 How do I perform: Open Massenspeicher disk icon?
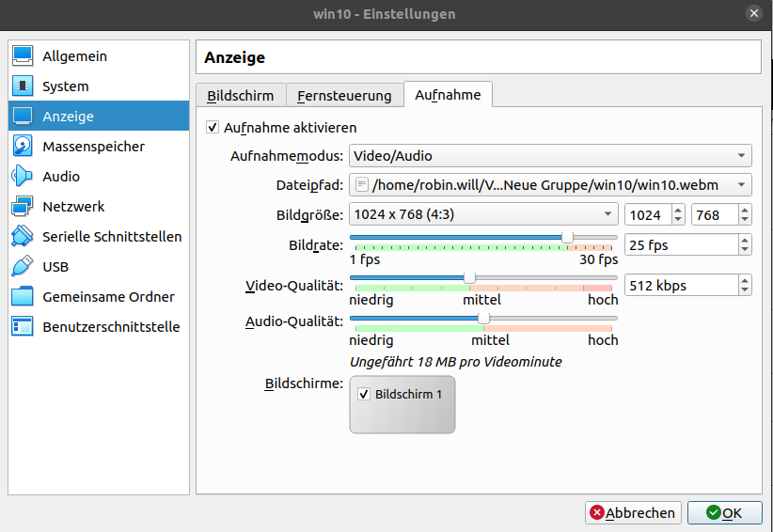[23, 147]
